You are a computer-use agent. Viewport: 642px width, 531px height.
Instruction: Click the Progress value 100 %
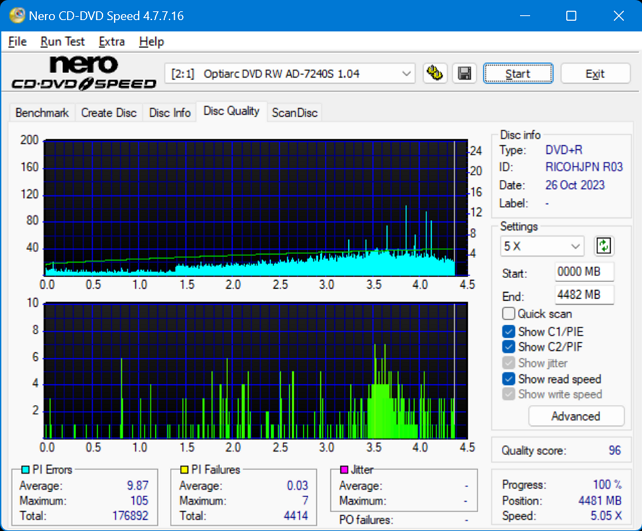[607, 485]
